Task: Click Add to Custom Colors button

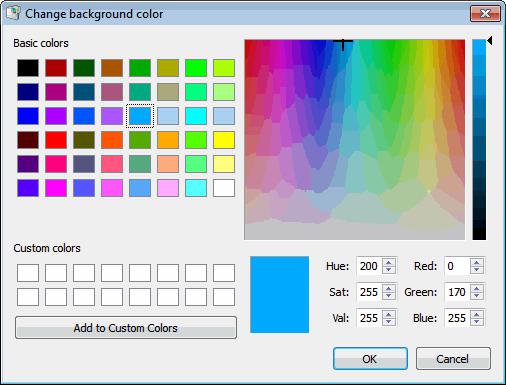Action: (126, 328)
